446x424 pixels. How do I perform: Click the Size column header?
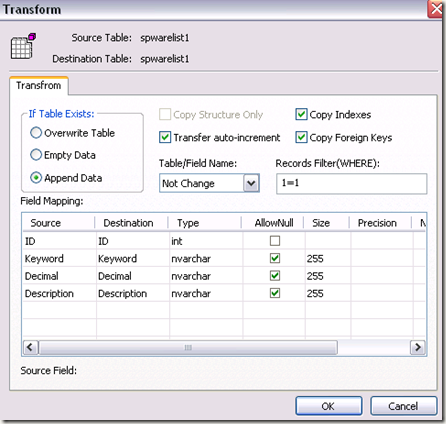326,223
